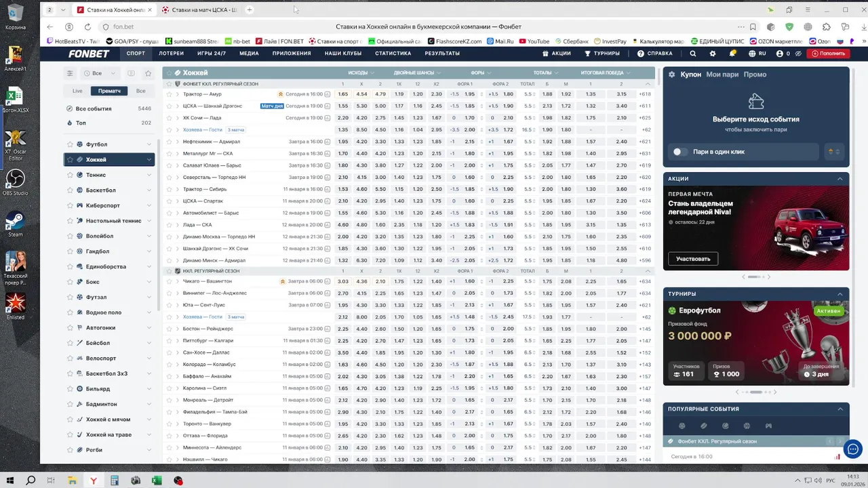Open the Исходы column dropdown
This screenshot has height=488, width=868.
click(361, 73)
